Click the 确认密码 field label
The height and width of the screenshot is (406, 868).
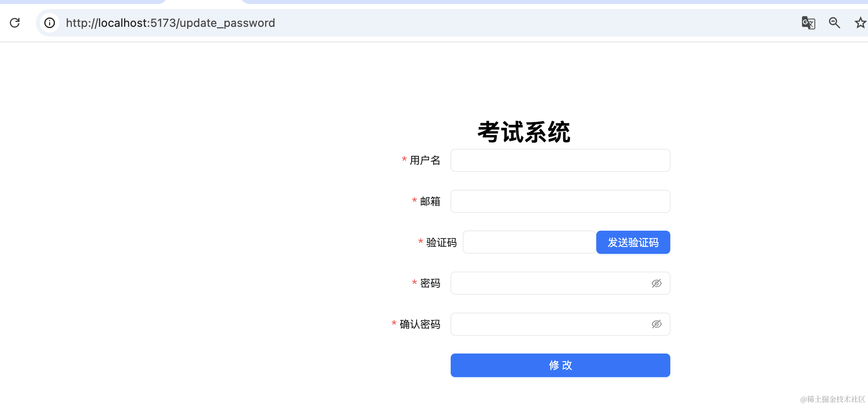420,324
